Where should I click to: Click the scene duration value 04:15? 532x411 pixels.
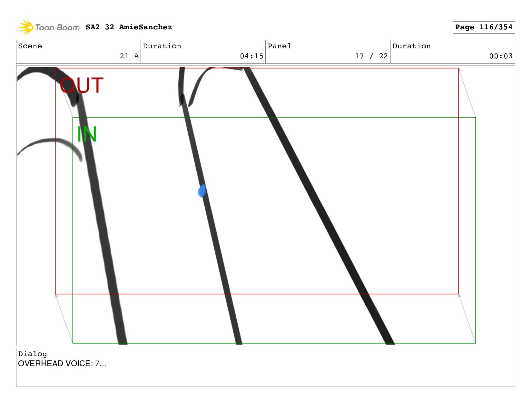pos(252,56)
